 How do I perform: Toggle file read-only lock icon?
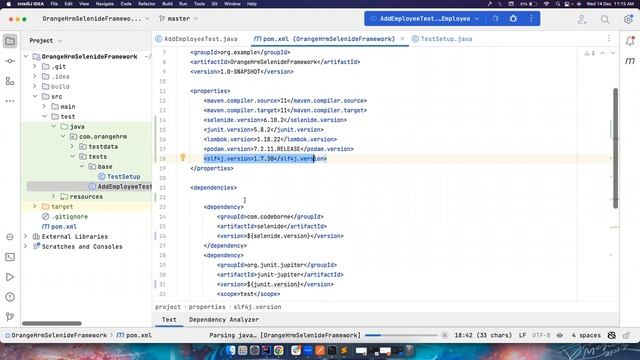[x=627, y=335]
